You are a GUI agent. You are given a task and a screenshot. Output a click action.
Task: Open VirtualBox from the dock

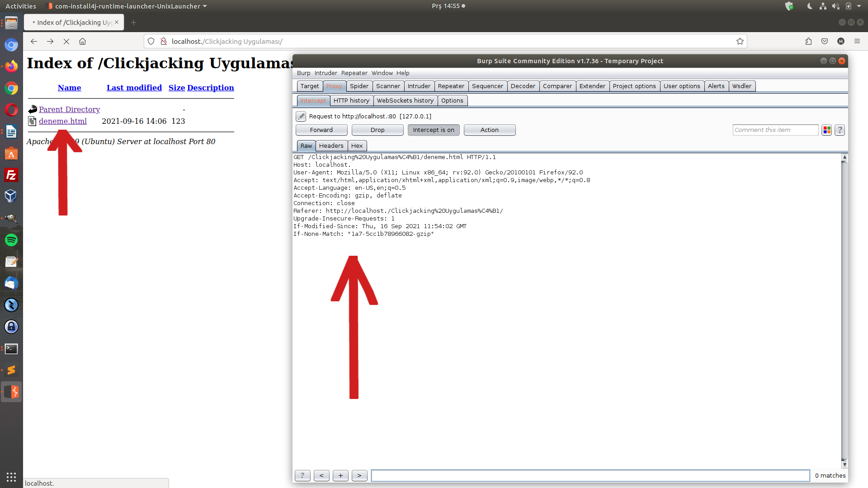11,197
